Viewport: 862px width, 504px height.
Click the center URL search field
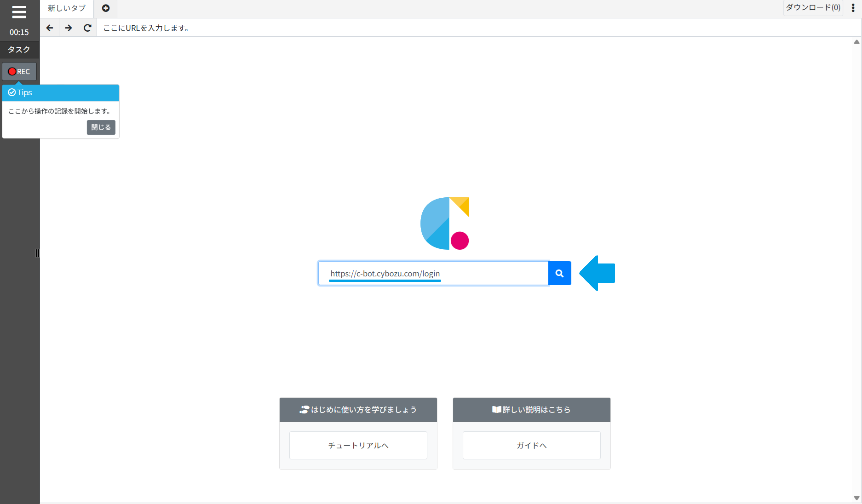click(x=433, y=274)
